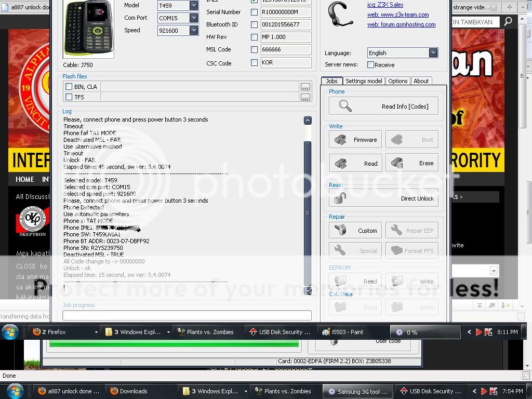This screenshot has width=532, height=399.
Task: Switch to the About tab
Action: (x=421, y=81)
